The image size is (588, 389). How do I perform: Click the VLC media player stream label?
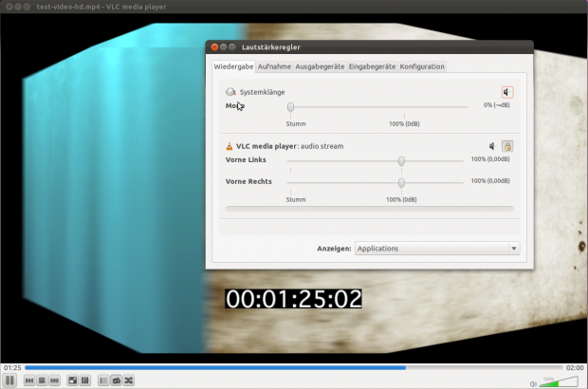tap(289, 146)
